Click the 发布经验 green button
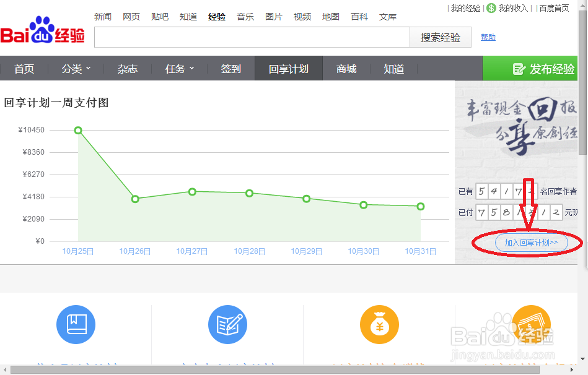588x375 pixels. pyautogui.click(x=530, y=68)
